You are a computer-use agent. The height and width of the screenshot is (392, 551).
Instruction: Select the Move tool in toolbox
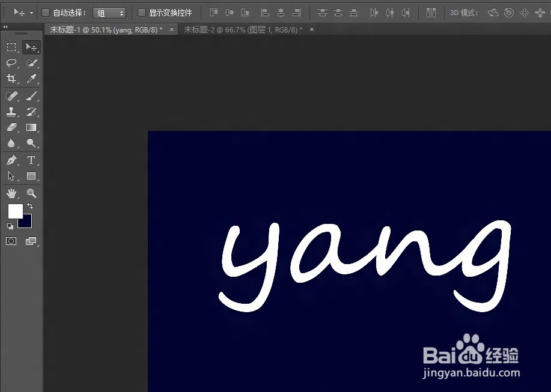point(31,47)
